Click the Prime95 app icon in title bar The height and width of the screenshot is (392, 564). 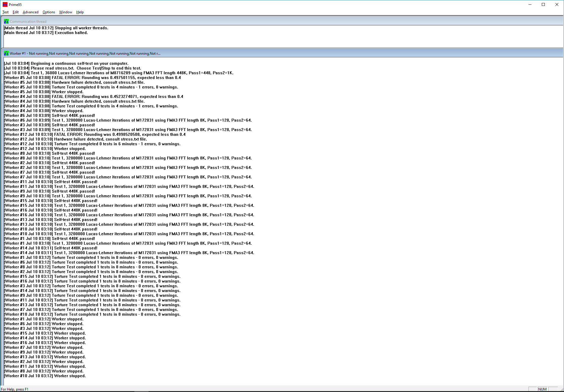(x=5, y=4)
